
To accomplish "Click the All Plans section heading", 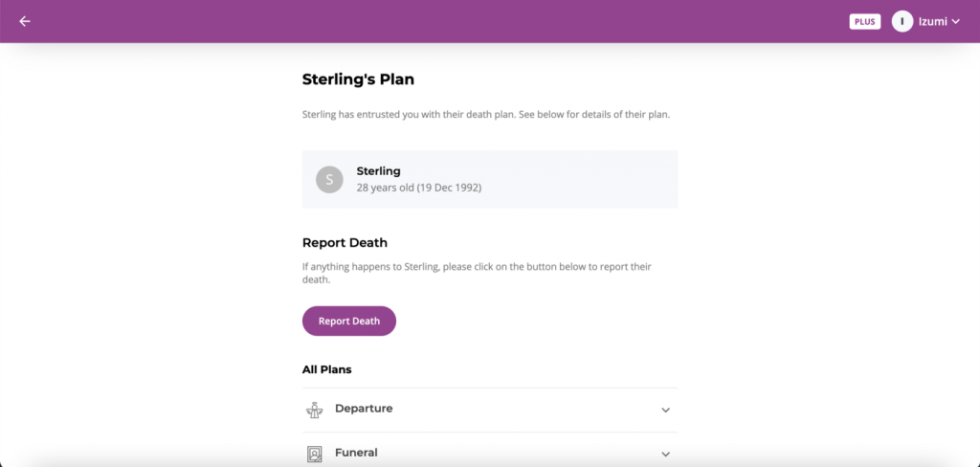I will (x=327, y=369).
